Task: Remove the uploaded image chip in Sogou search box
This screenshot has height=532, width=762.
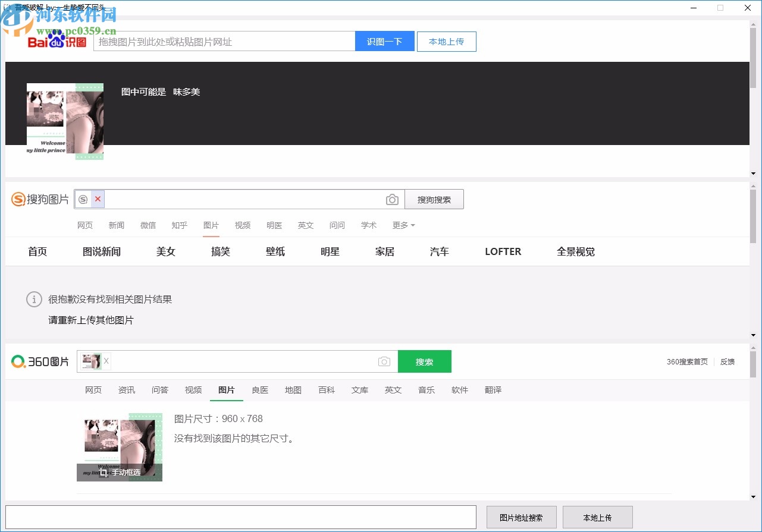Action: point(97,199)
